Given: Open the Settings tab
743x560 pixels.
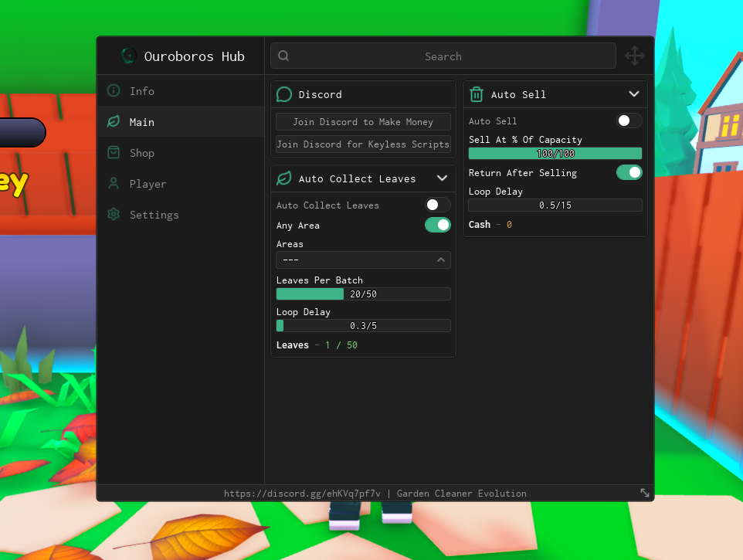Looking at the screenshot, I should tap(181, 214).
